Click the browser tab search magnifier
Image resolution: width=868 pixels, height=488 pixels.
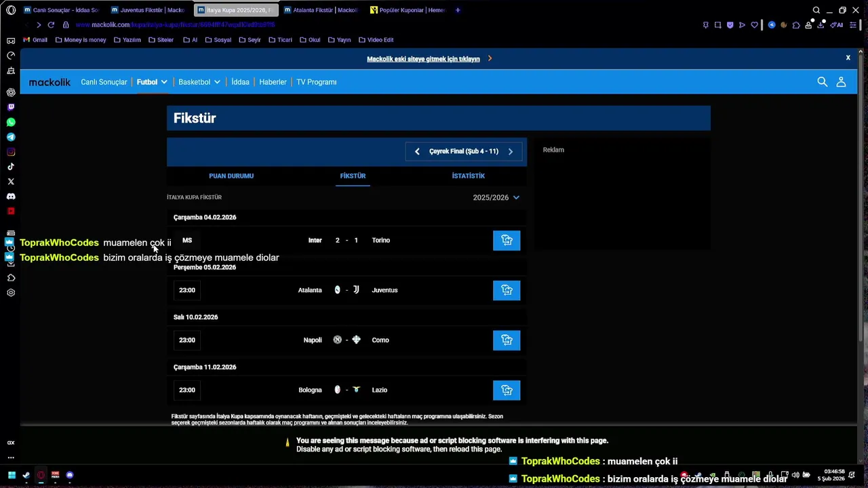click(x=816, y=10)
